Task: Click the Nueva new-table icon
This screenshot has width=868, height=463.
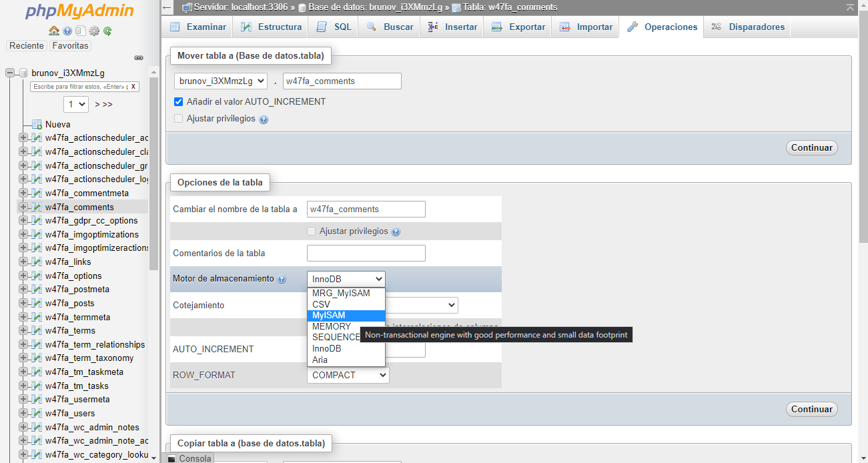Action: [37, 124]
